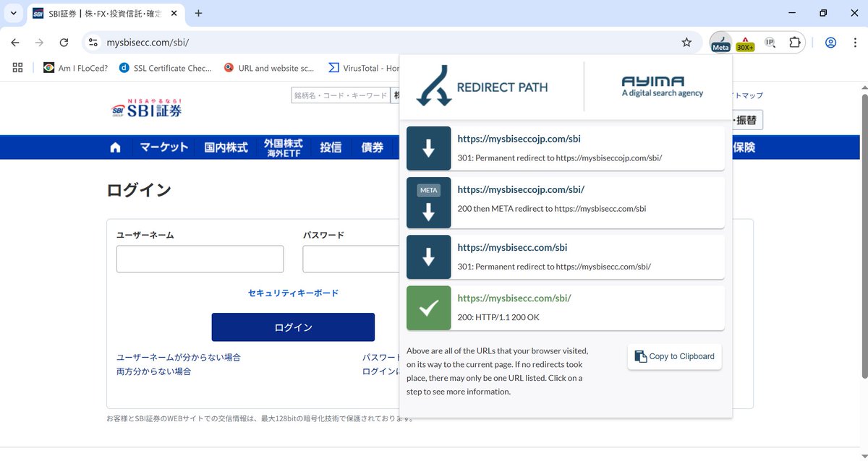The width and height of the screenshot is (868, 461).
Task: Open the URL and website scanner bookmark
Action: [x=269, y=68]
